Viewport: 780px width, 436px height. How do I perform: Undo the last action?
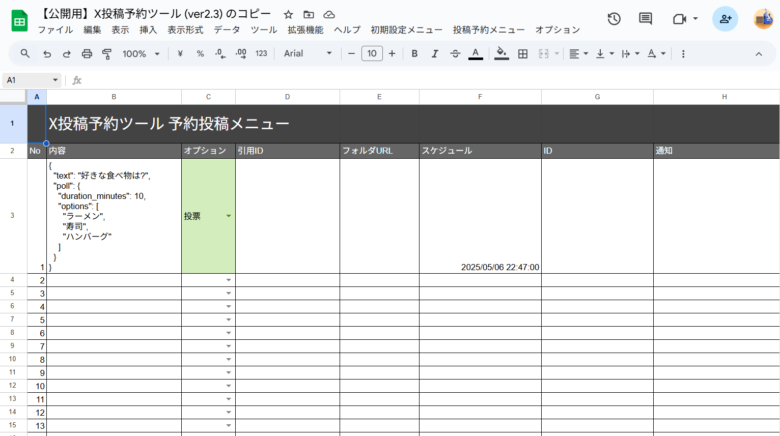[47, 54]
